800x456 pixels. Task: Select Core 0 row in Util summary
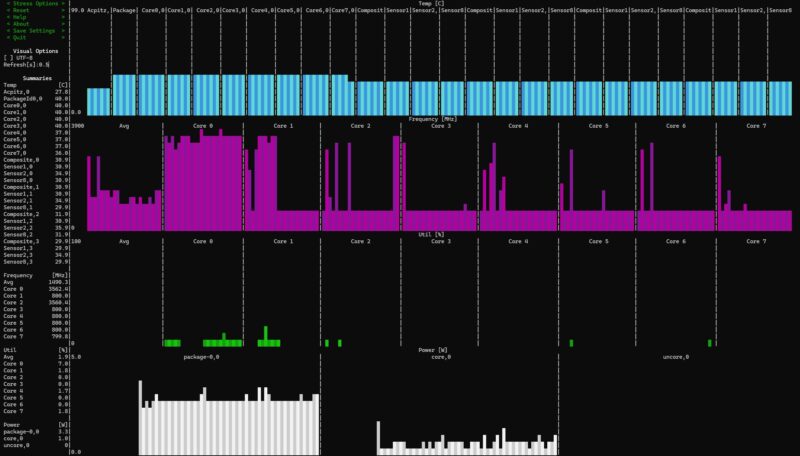36,364
